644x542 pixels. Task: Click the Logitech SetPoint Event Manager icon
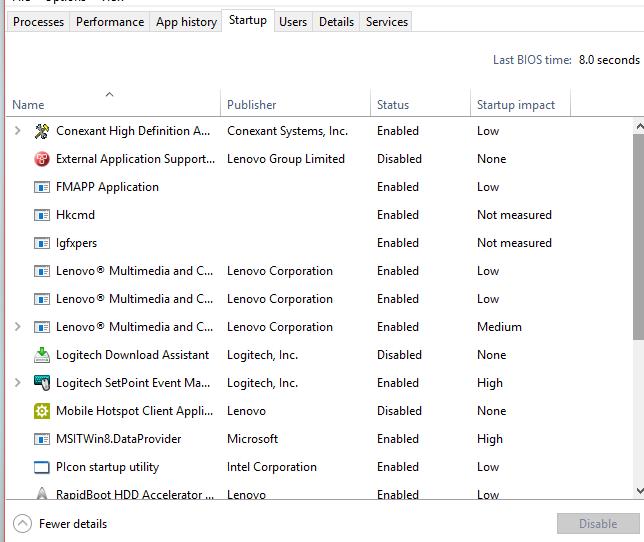(x=42, y=383)
